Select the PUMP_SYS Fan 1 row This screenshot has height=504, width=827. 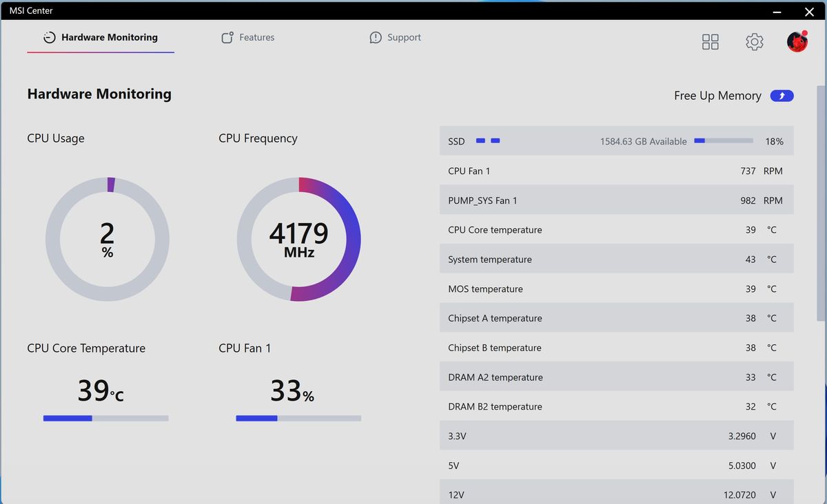click(617, 200)
